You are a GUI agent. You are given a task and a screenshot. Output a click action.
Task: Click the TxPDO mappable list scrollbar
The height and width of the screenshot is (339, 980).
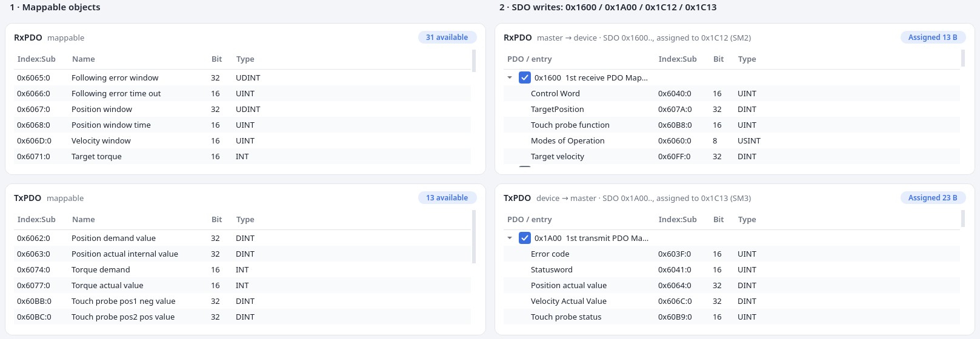point(474,237)
